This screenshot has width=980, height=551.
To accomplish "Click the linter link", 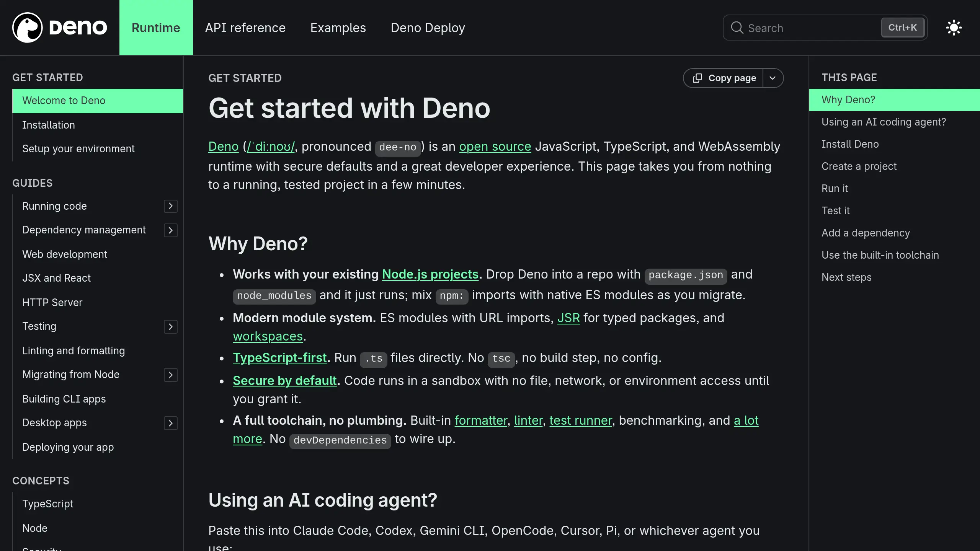I will pyautogui.click(x=528, y=421).
